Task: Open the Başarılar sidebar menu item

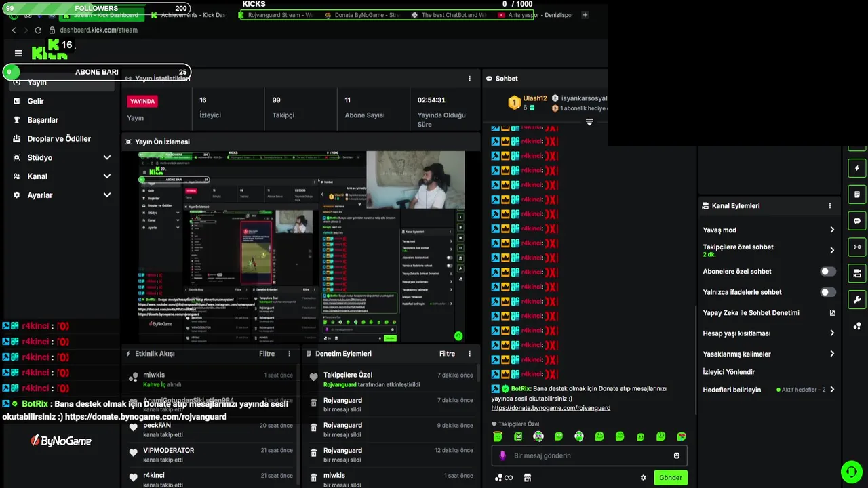Action: tap(61, 120)
